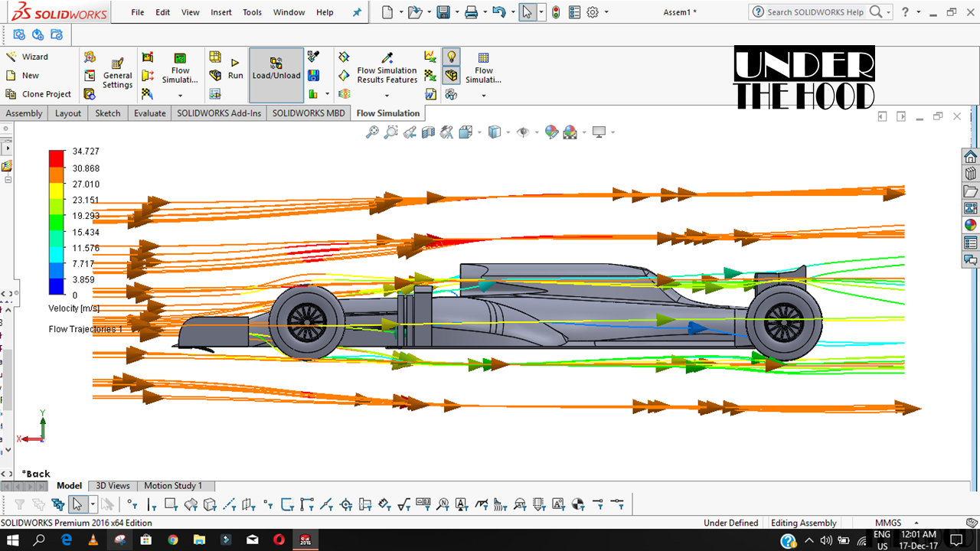Open the Appearances tab in the task pane
The height and width of the screenshot is (551, 980).
tap(971, 225)
